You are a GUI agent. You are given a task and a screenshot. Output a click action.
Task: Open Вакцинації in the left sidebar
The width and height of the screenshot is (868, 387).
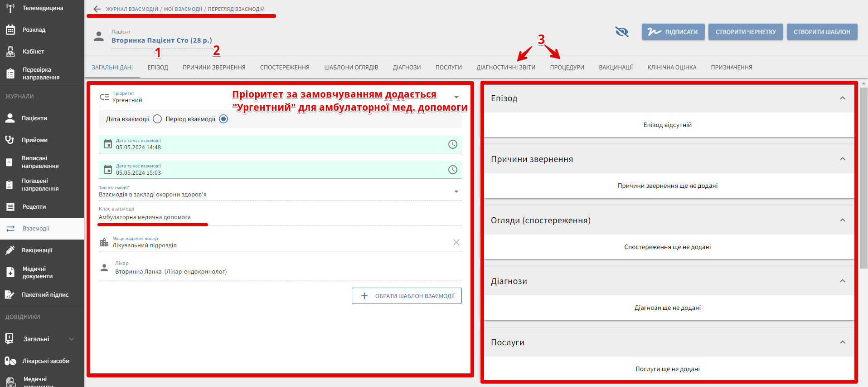(37, 250)
